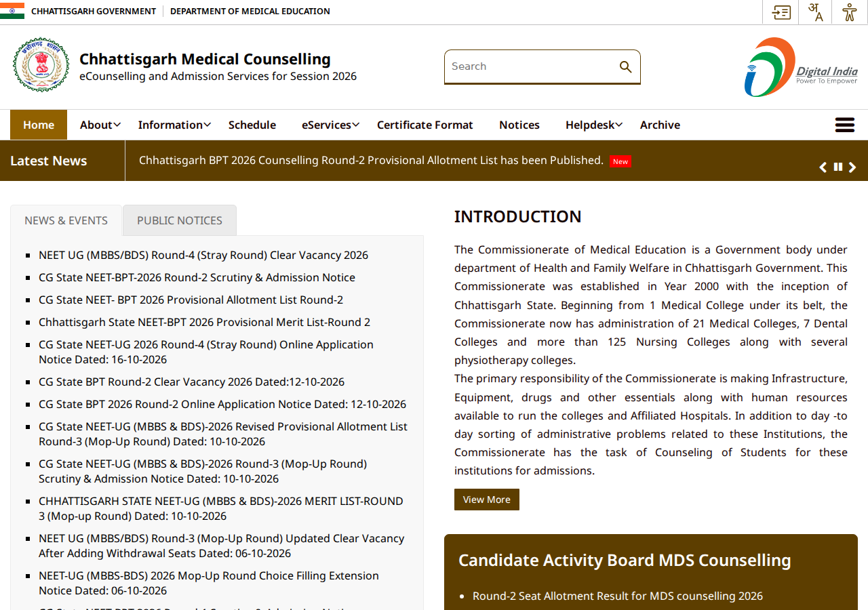Screen dimensions: 868x610
Task: Switch to the Public Notices tab
Action: coord(180,220)
